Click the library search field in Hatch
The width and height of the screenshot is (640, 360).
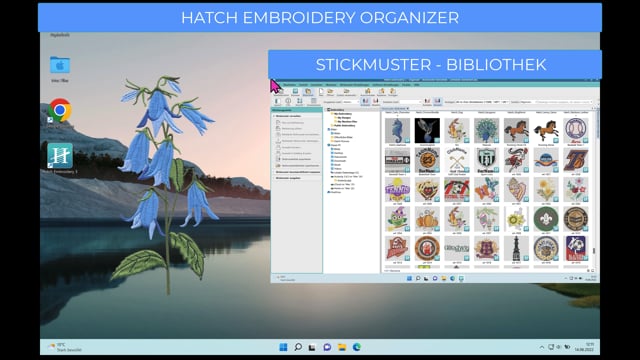pos(562,102)
